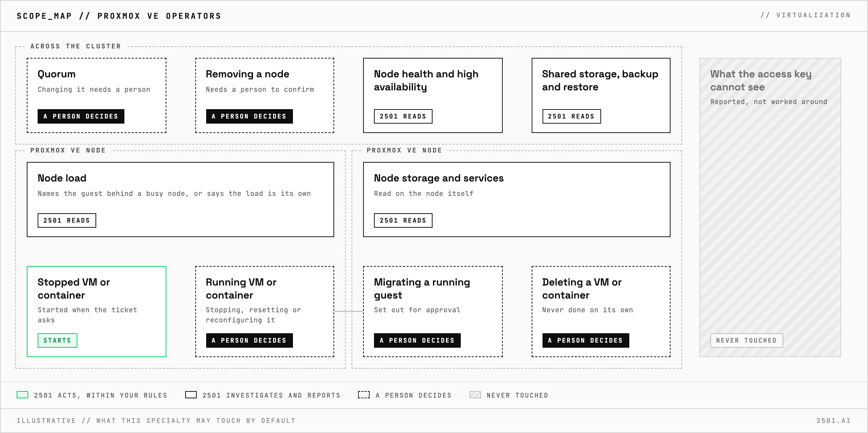Click A PERSON DECIDES badge under Removing a node
This screenshot has height=433, width=868.
click(250, 116)
